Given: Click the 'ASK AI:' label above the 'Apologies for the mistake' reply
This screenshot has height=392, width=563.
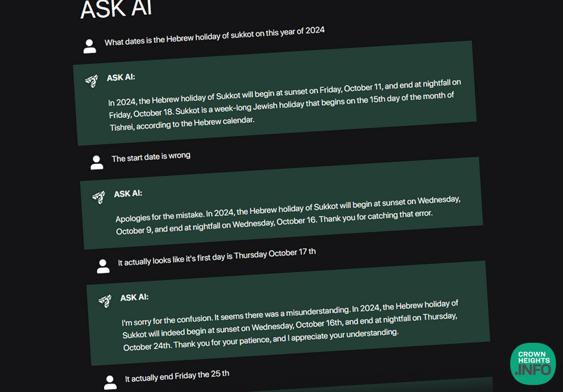Looking at the screenshot, I should (x=128, y=194).
